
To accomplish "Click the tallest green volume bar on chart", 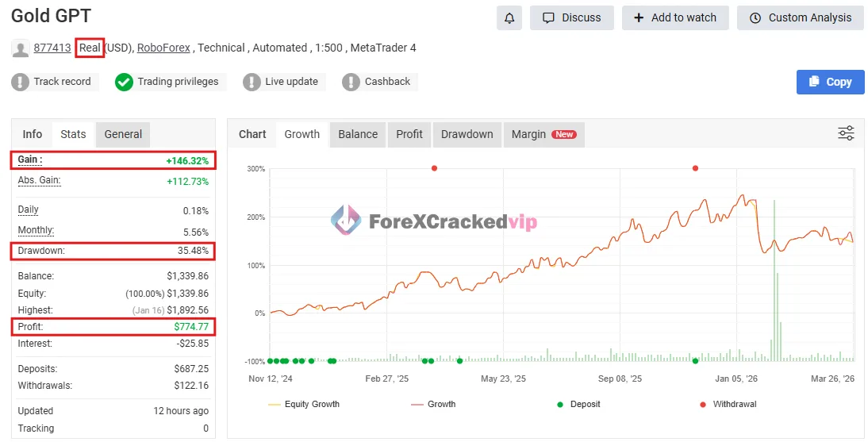I will (x=774, y=281).
